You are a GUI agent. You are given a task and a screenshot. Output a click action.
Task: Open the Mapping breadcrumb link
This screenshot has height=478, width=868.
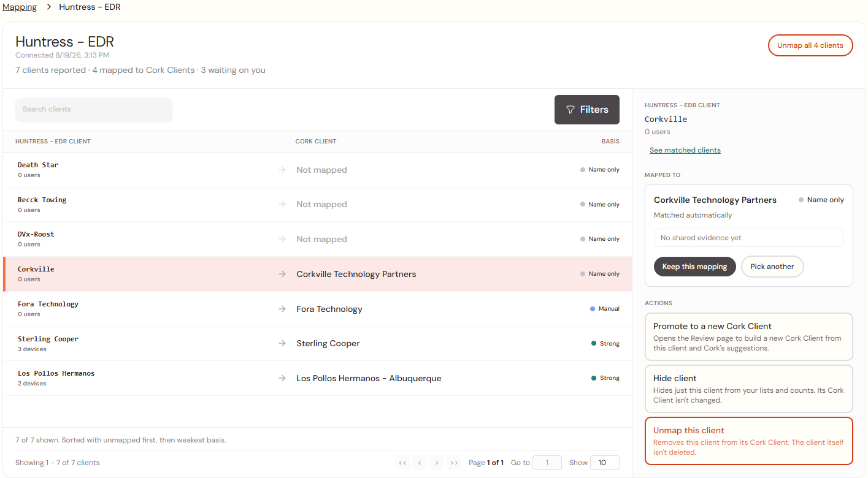click(20, 7)
